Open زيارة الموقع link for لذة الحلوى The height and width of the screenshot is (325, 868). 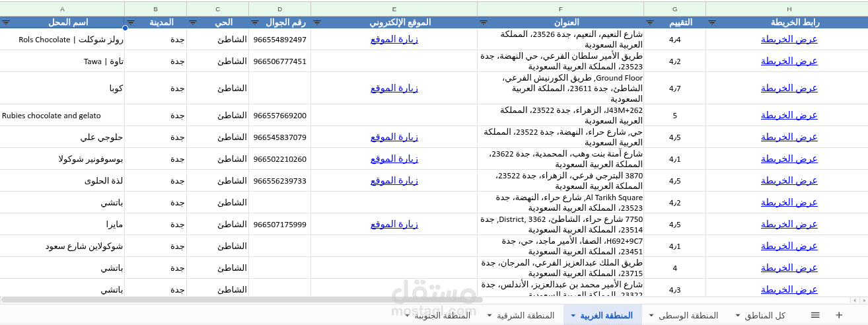394,180
